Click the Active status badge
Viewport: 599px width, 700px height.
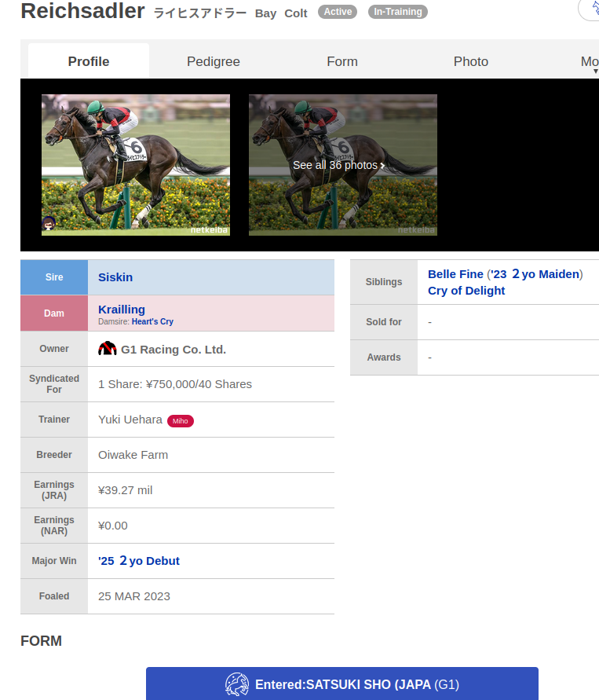pos(338,12)
